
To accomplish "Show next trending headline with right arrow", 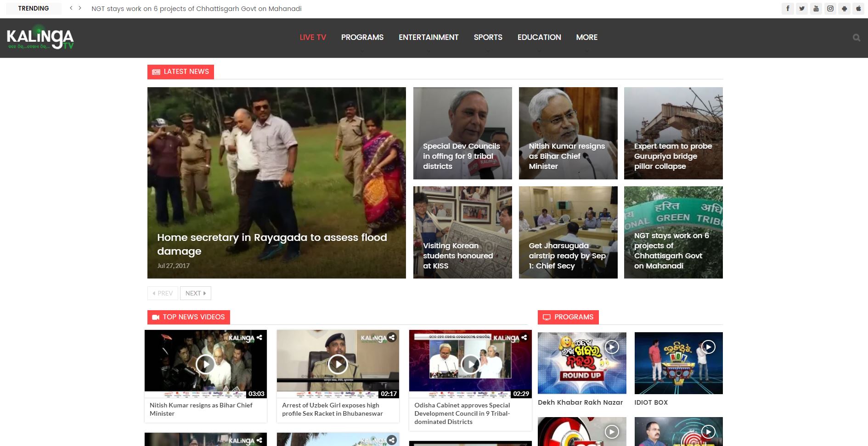I will 80,8.
